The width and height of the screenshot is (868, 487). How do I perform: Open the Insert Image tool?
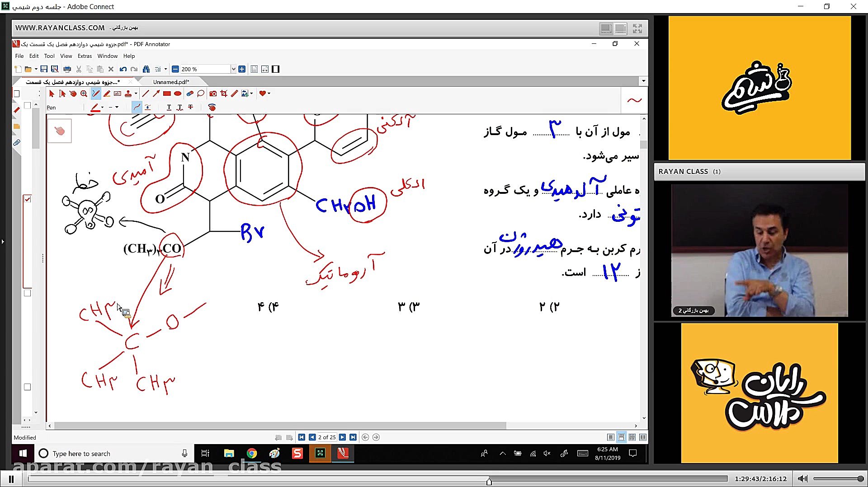[x=245, y=94]
